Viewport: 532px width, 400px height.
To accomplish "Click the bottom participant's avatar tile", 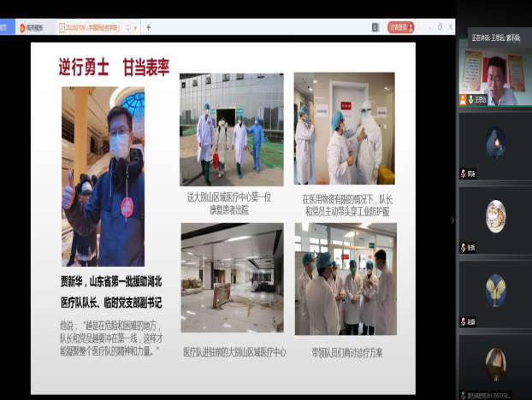I will coord(494,363).
